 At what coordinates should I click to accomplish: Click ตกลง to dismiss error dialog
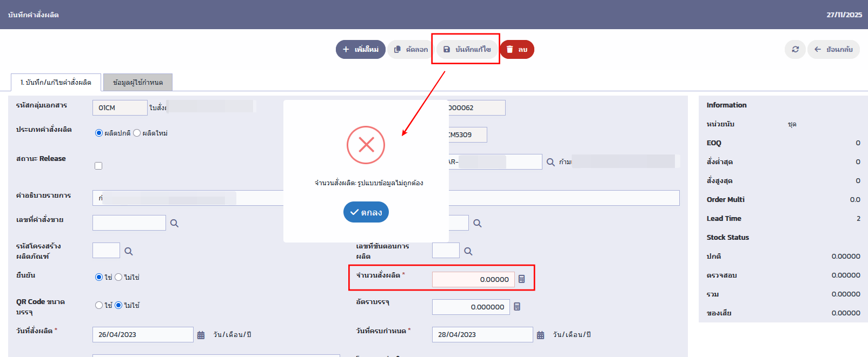[366, 212]
